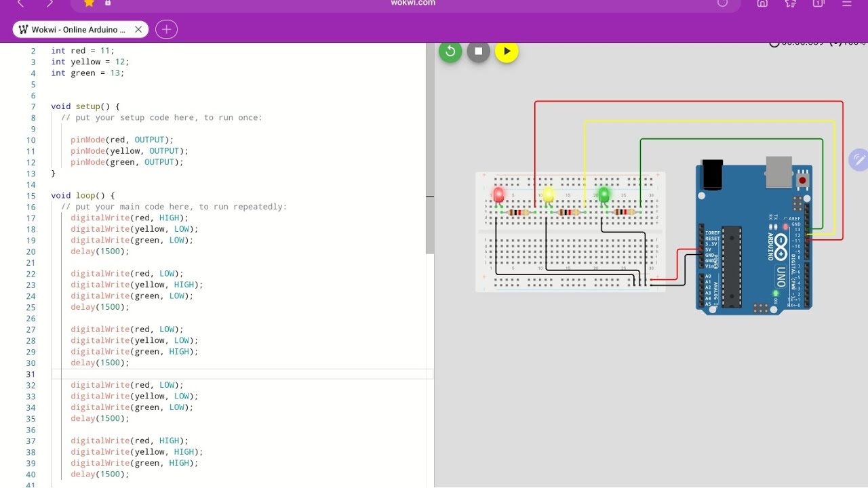Click 'digitalWrite(yellow, HIGH);' on line 23
This screenshot has height=488, width=868.
pyautogui.click(x=137, y=285)
